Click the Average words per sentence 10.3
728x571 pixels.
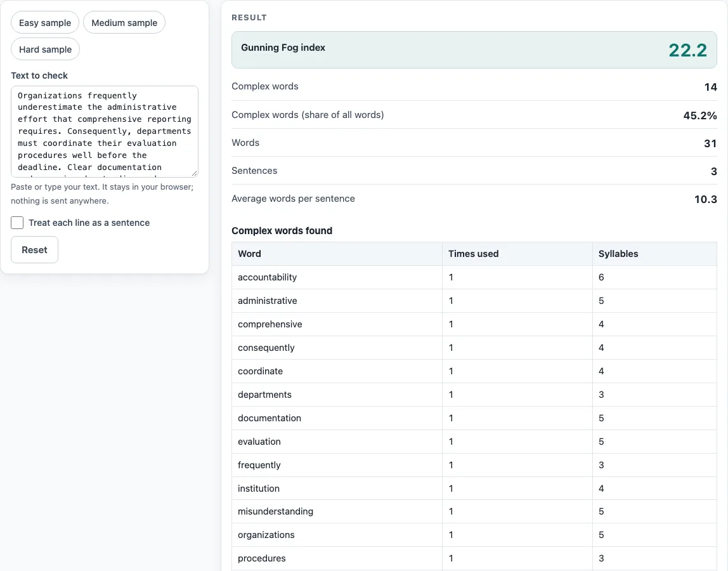pyautogui.click(x=705, y=199)
